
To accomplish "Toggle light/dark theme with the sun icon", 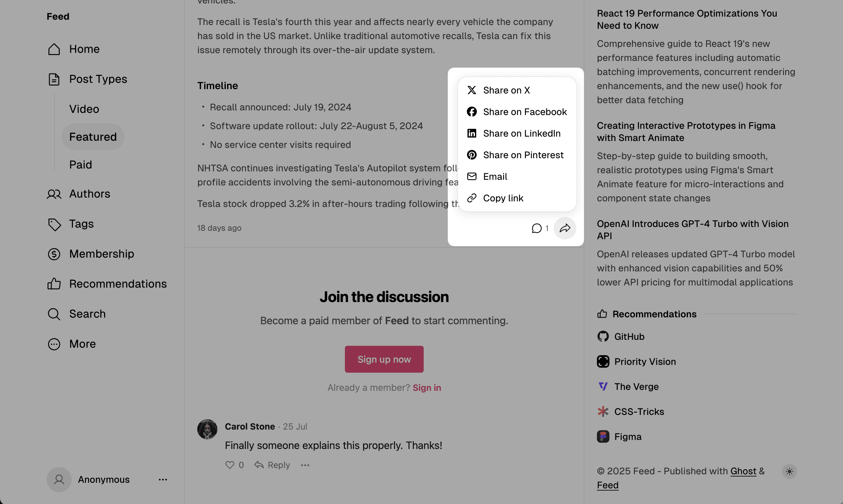I will tap(789, 471).
